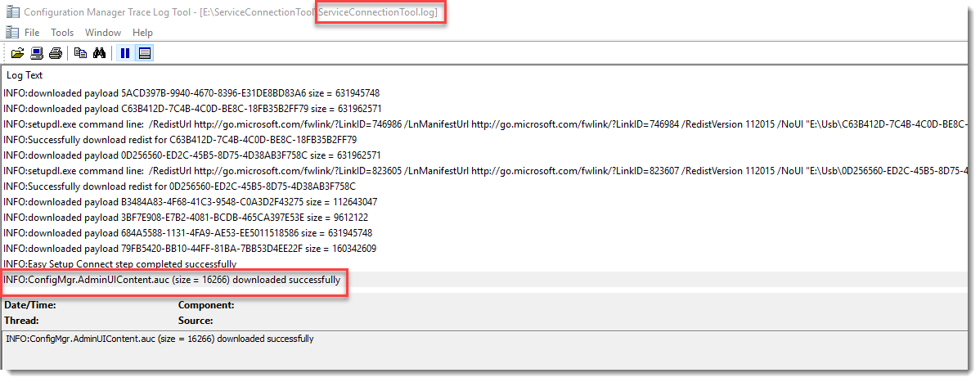Click the Copy to clipboard icon

click(80, 53)
